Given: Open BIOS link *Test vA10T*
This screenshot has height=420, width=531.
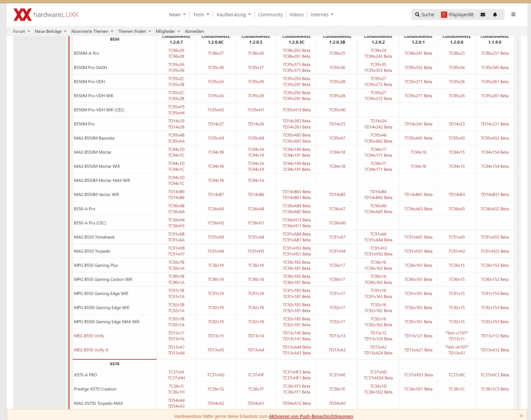Looking at the screenshot, I should click(x=457, y=347).
